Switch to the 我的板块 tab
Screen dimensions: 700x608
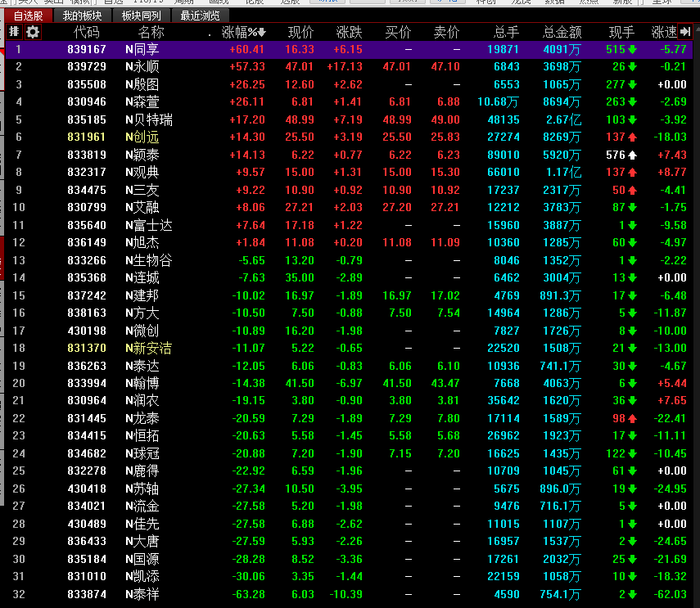point(83,16)
